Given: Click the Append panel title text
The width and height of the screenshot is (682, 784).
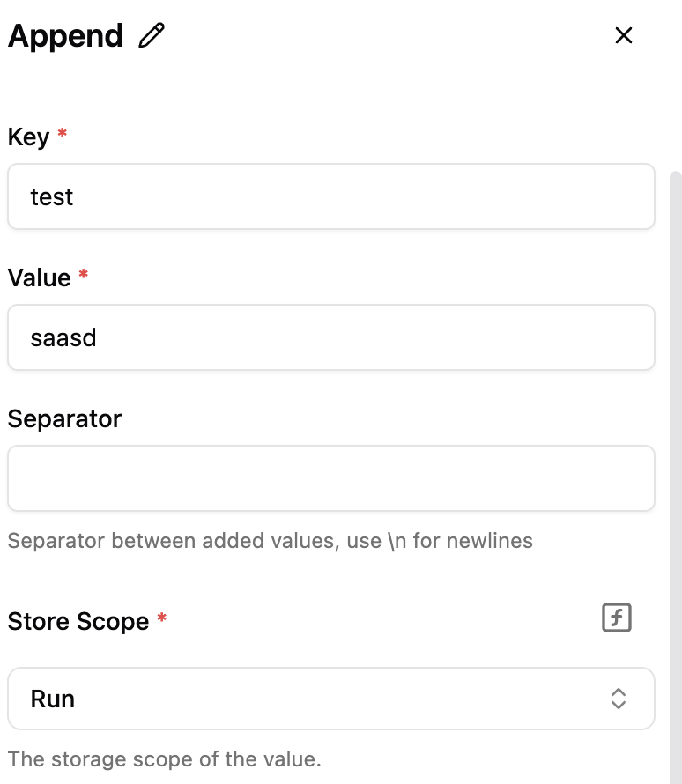Looking at the screenshot, I should tap(65, 36).
